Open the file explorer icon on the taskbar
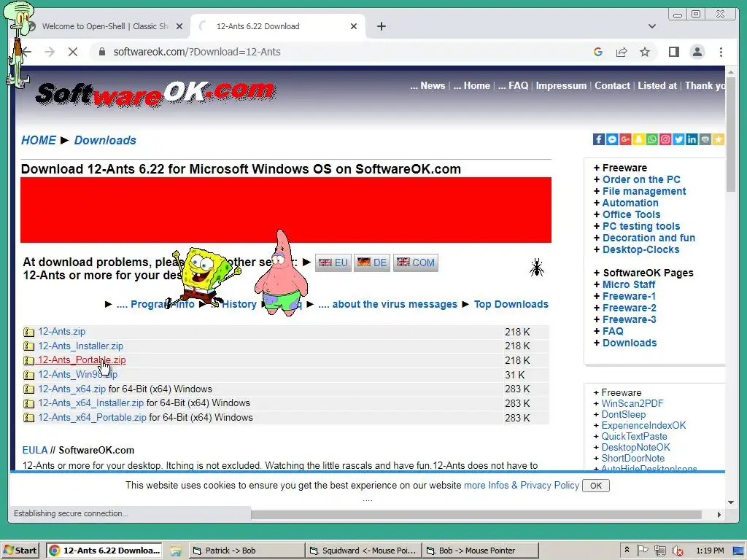The height and width of the screenshot is (560, 747). pos(176,551)
